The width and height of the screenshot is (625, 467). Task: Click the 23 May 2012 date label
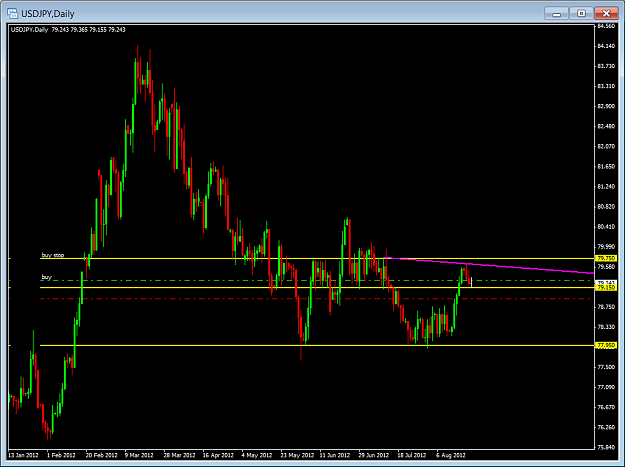point(297,455)
